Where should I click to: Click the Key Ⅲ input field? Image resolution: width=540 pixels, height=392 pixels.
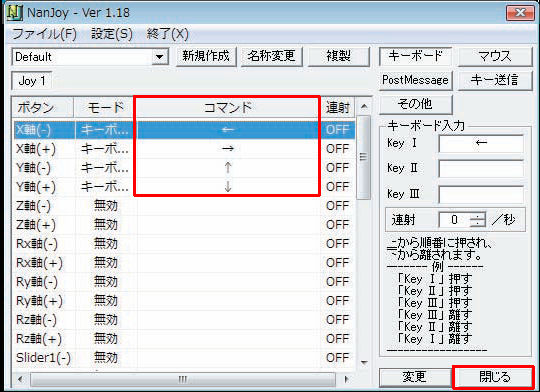click(481, 194)
